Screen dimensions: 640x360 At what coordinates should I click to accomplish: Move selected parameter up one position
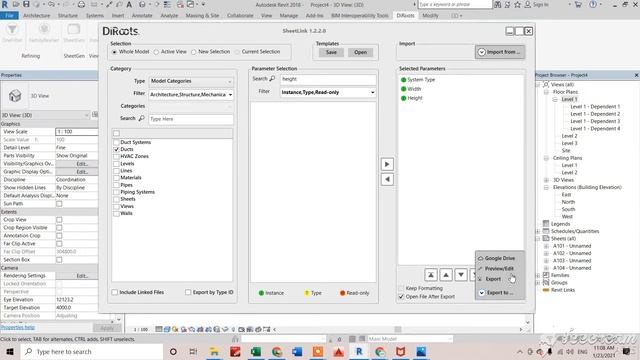tap(446, 275)
